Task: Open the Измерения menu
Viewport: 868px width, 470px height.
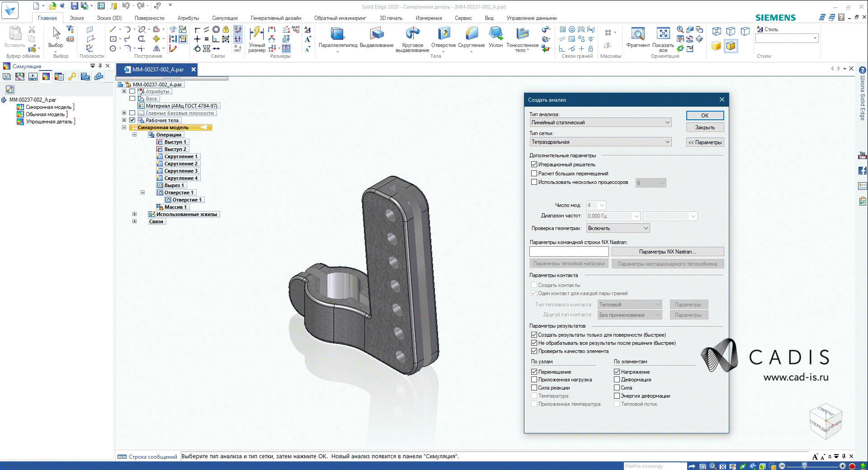Action: [429, 18]
